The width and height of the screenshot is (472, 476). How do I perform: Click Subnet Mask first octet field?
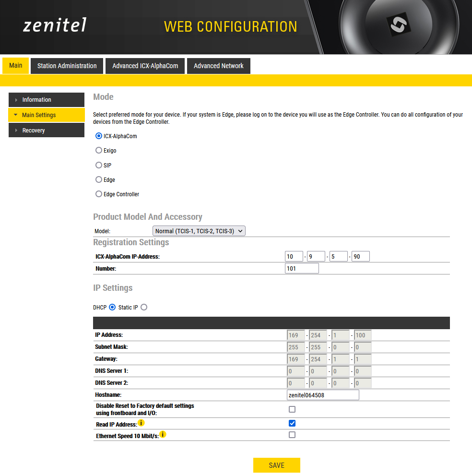296,347
